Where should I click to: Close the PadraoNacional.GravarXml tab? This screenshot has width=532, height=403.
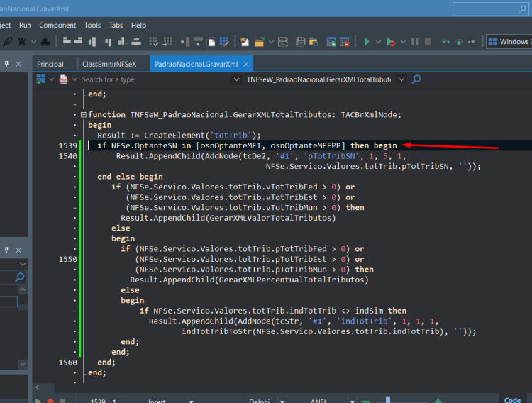(x=246, y=64)
